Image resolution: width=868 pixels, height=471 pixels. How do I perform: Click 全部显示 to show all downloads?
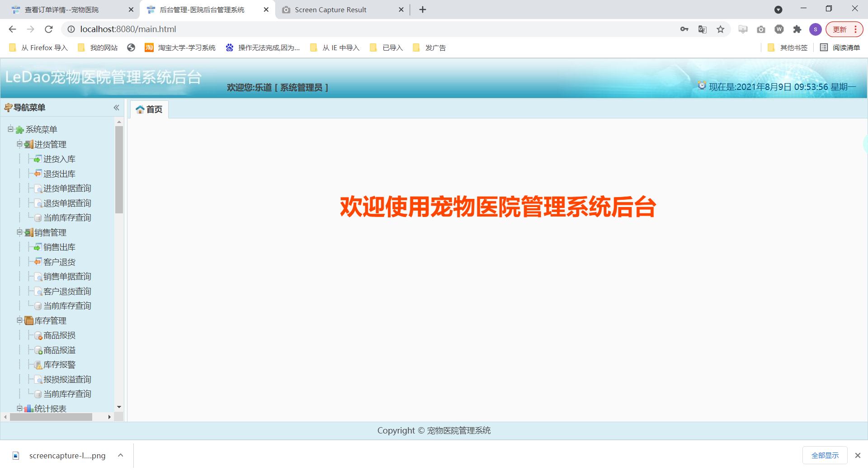(825, 455)
